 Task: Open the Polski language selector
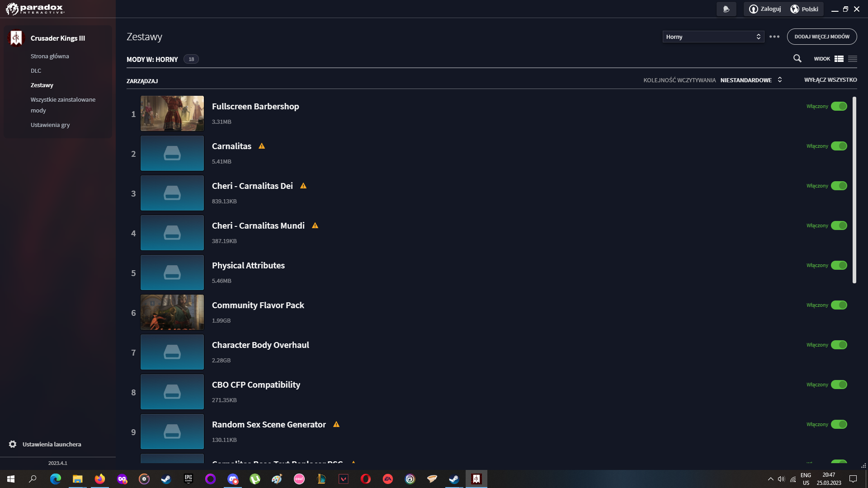click(x=804, y=9)
